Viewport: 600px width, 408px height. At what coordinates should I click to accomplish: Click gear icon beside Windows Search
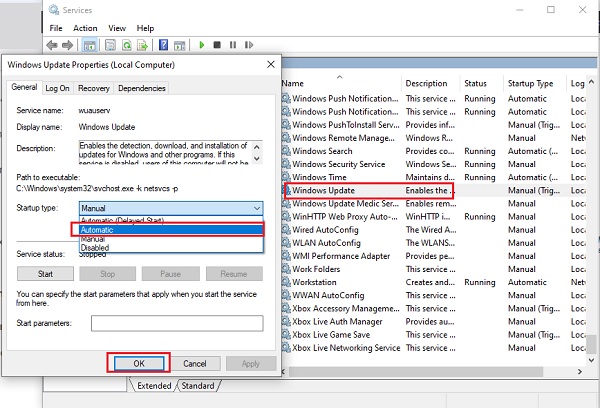point(286,151)
